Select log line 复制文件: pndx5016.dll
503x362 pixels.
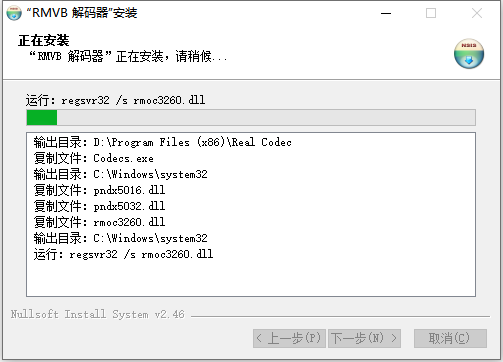point(99,190)
